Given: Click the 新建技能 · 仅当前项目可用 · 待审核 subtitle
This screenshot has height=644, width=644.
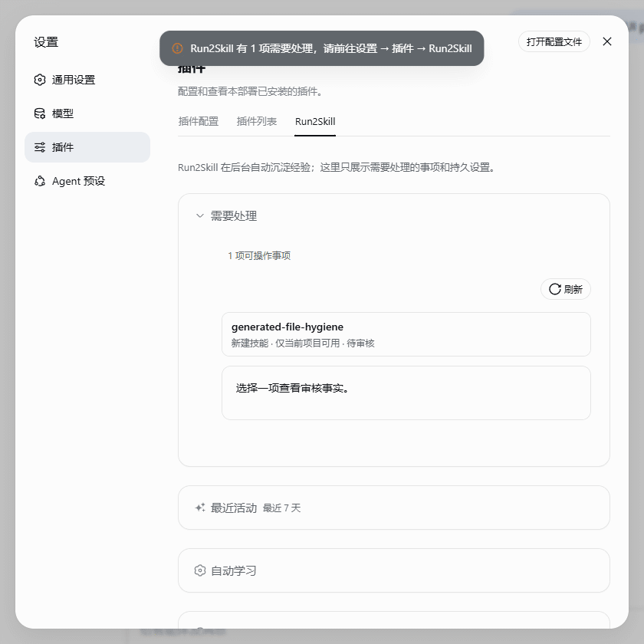Looking at the screenshot, I should 303,343.
